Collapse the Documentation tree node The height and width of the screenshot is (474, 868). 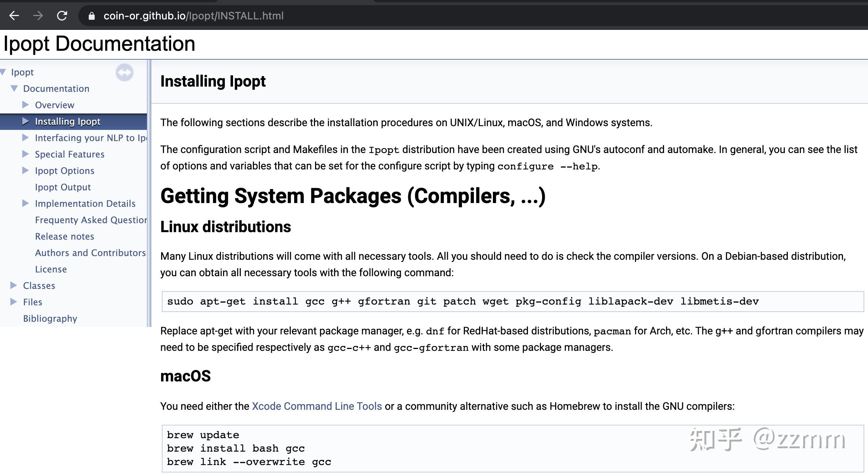click(x=14, y=88)
